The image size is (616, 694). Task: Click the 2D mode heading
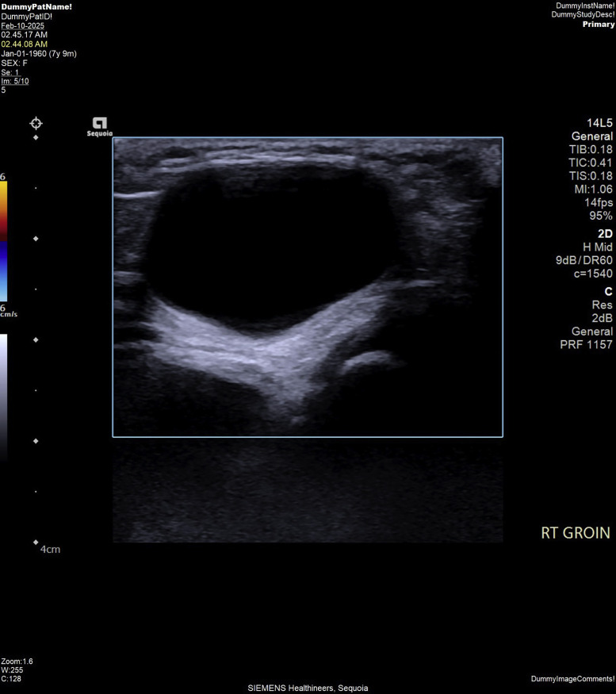point(605,234)
